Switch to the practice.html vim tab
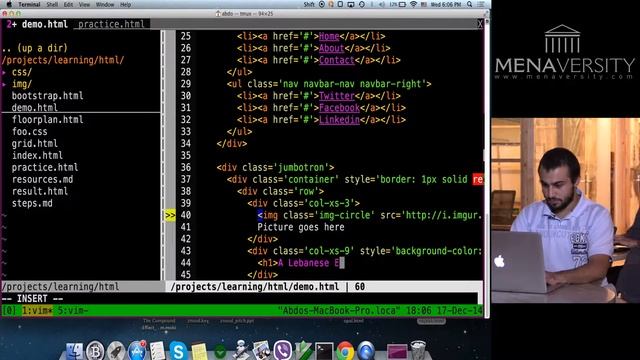Image resolution: width=640 pixels, height=360 pixels. 111,24
